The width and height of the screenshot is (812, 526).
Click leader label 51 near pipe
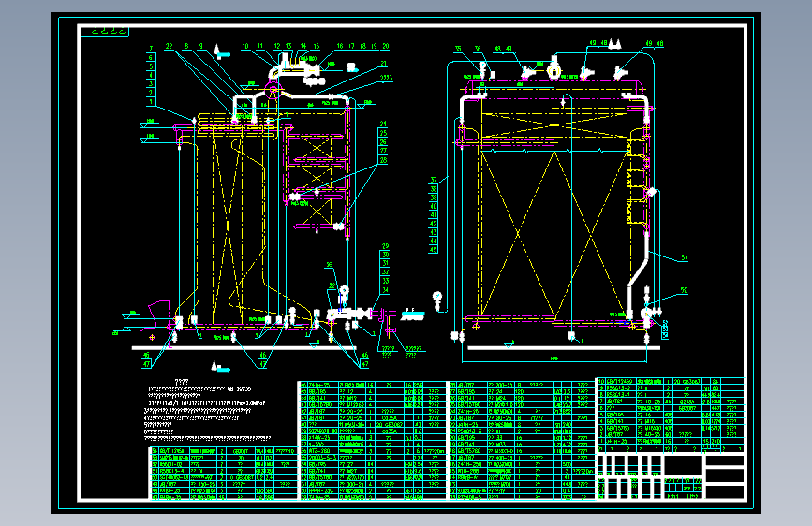coord(684,257)
